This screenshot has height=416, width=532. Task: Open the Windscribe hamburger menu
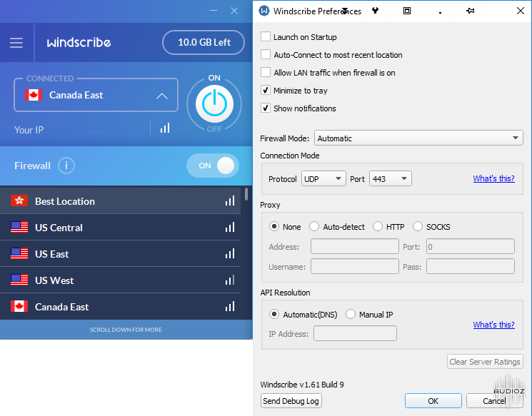[16, 43]
